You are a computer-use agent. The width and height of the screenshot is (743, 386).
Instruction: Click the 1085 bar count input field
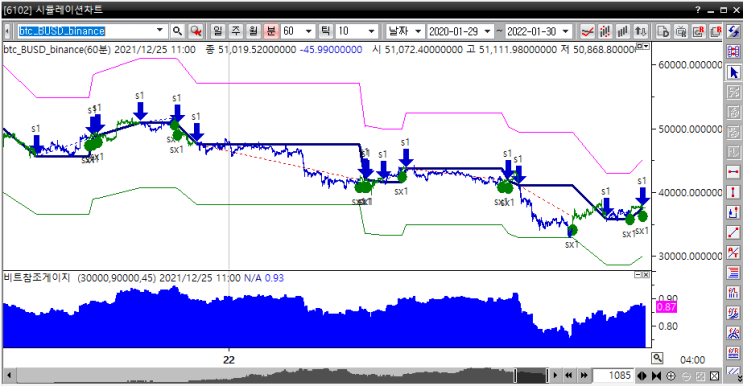pos(613,376)
